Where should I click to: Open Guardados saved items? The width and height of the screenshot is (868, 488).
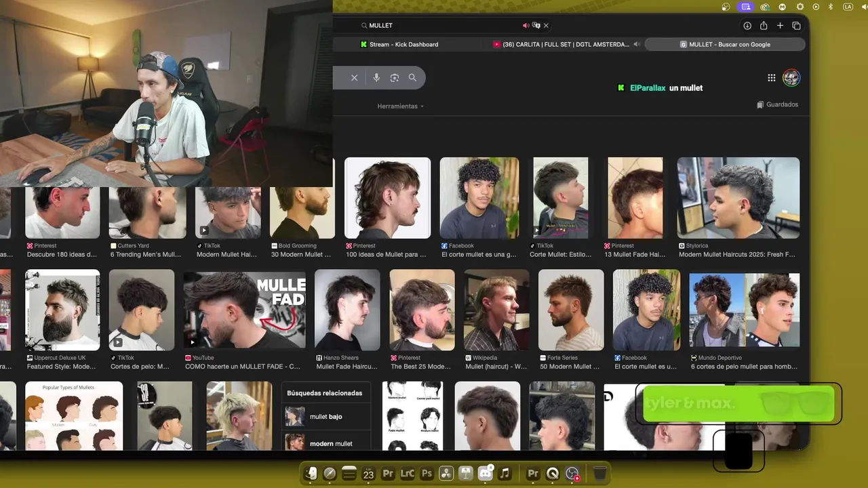pos(778,104)
